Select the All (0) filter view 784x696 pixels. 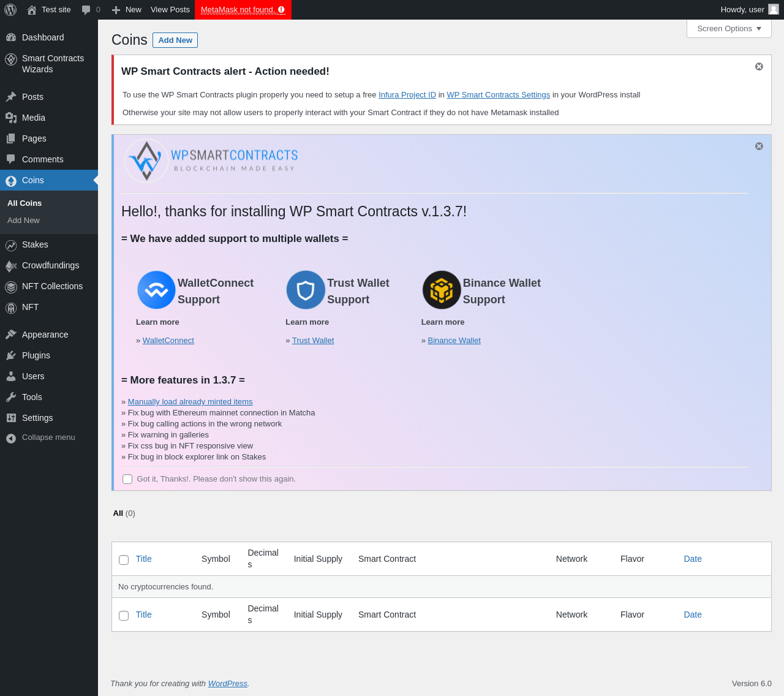(124, 513)
